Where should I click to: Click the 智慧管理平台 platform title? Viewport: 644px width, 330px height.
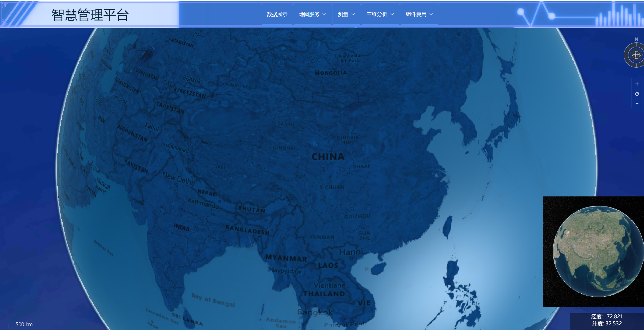click(x=90, y=15)
